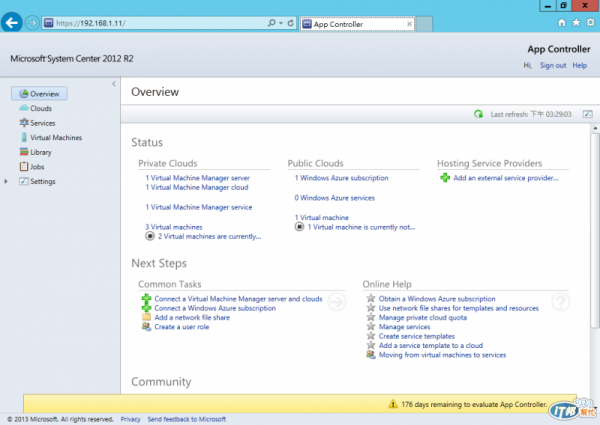The height and width of the screenshot is (425, 600).
Task: Reload page with address bar refresh icon
Action: [x=291, y=23]
